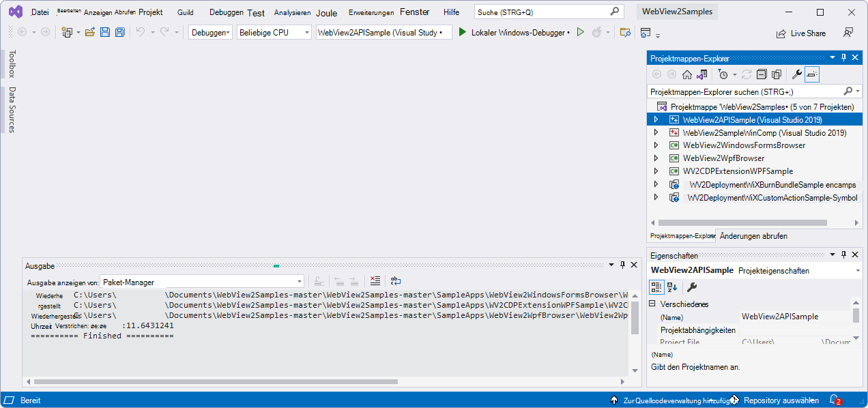Image resolution: width=868 pixels, height=408 pixels.
Task: Click the Alle speichern (Save All) icon
Action: 119,32
